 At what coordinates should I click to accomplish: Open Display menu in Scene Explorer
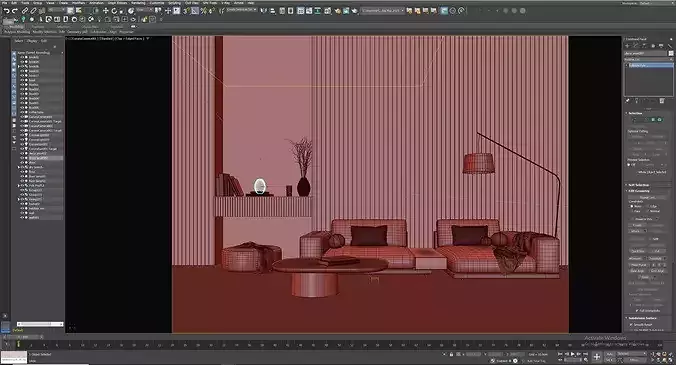32,41
